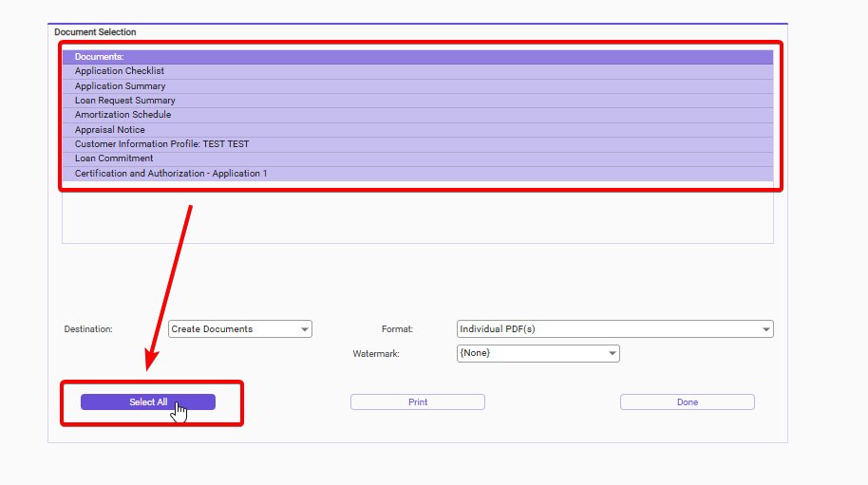Click the Done button

(688, 402)
